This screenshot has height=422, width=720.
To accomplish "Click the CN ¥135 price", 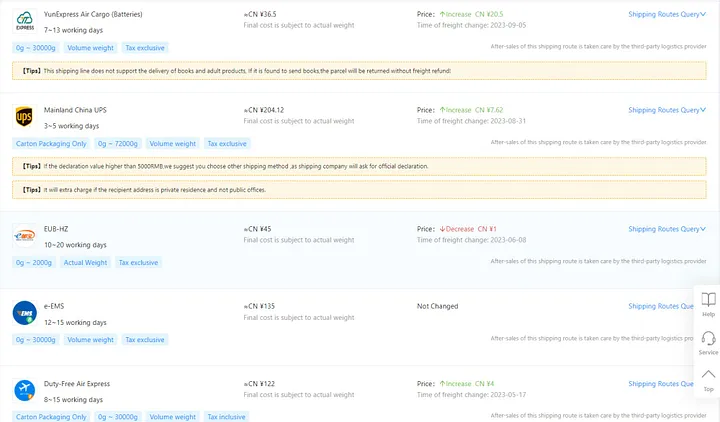I will click(259, 306).
